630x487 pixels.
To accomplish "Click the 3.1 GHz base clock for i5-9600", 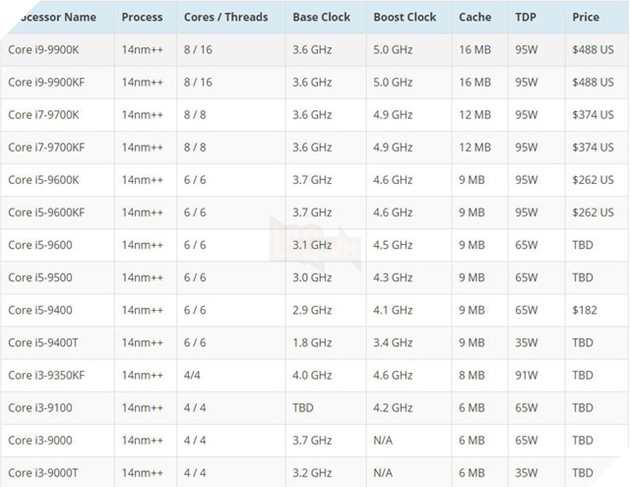I will point(312,245).
